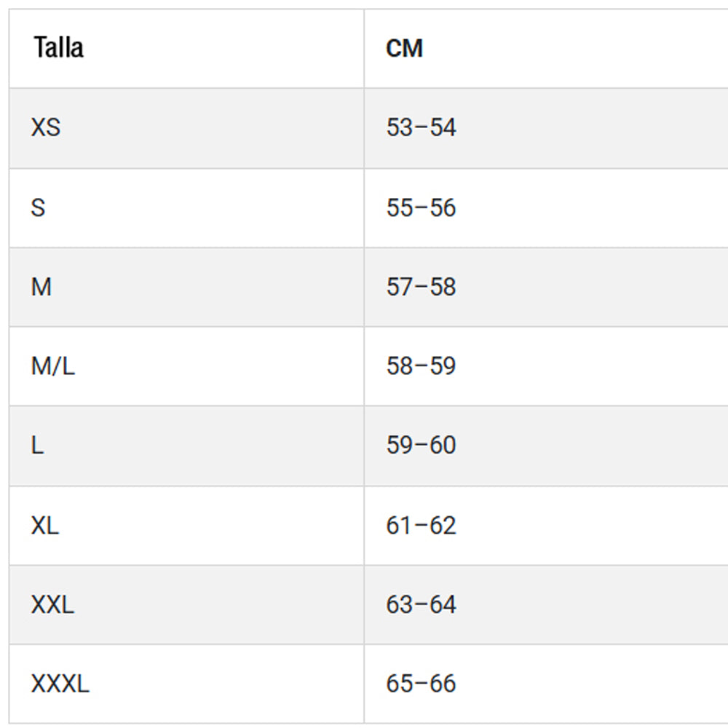Click the 55–56 measurement cell
This screenshot has width=728, height=728.
[421, 208]
